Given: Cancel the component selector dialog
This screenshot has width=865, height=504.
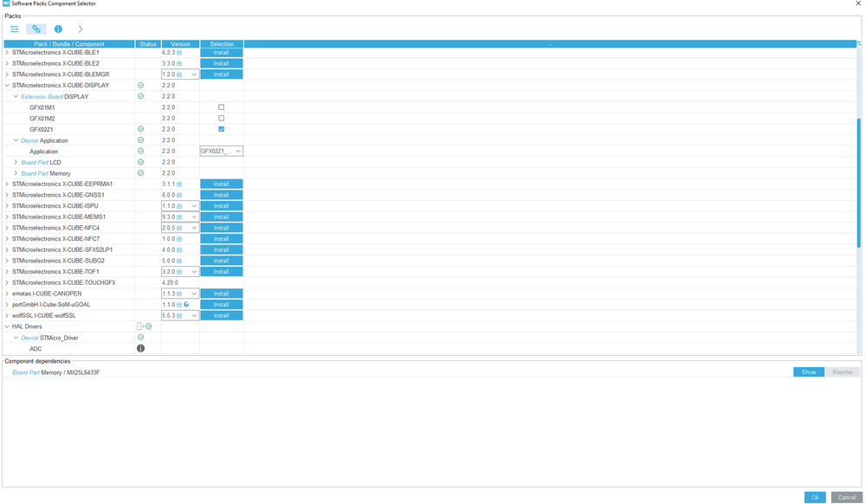Looking at the screenshot, I should (x=847, y=497).
